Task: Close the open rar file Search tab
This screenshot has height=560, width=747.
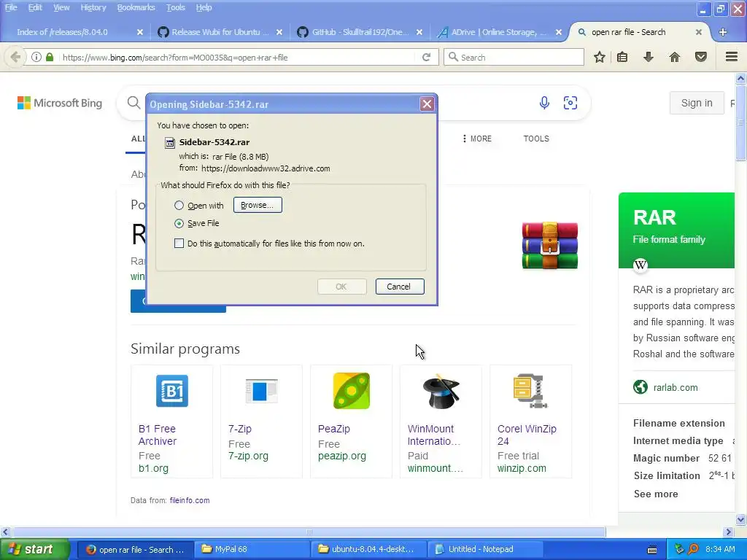Action: point(698,32)
